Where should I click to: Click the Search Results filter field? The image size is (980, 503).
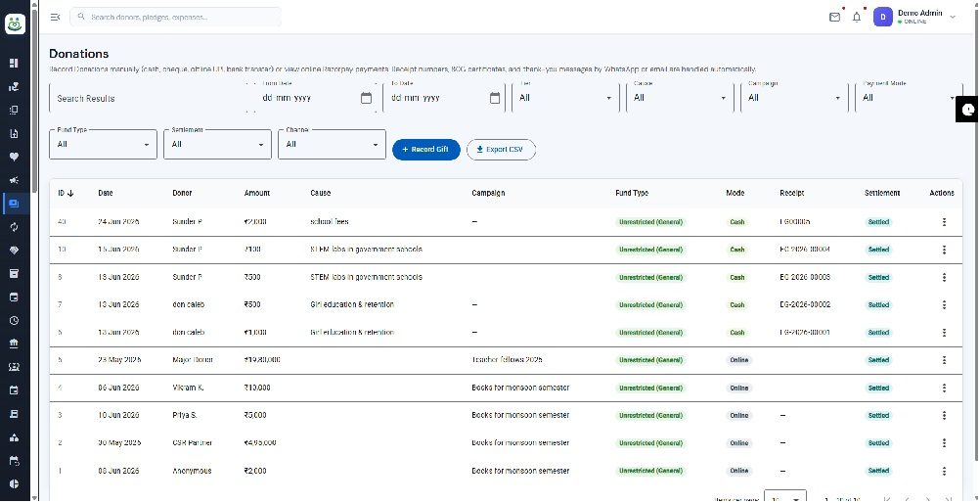click(150, 98)
